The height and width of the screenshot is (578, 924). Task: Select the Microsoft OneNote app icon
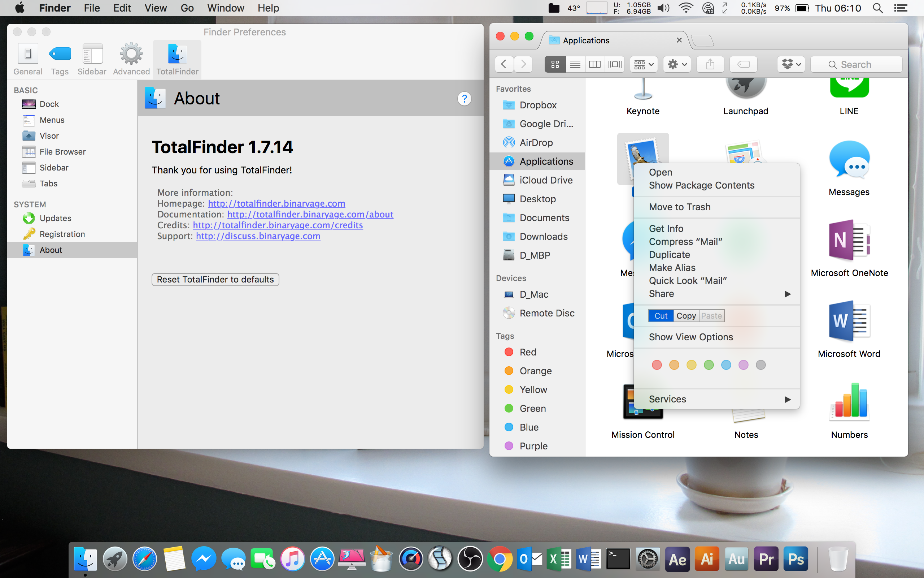click(849, 241)
